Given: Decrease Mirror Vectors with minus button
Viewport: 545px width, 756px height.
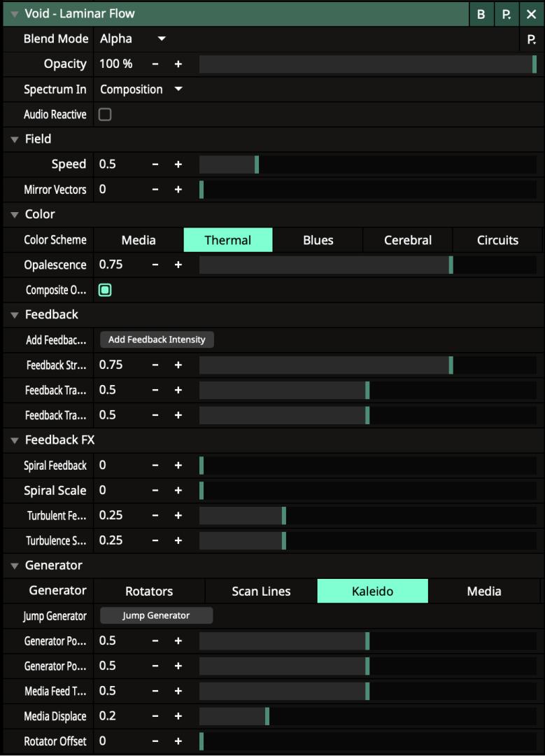Looking at the screenshot, I should (x=155, y=190).
